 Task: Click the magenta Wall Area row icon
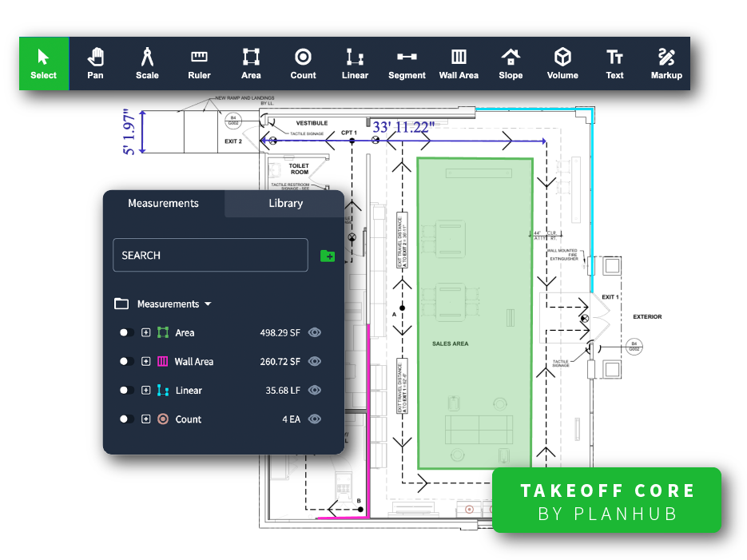(163, 361)
